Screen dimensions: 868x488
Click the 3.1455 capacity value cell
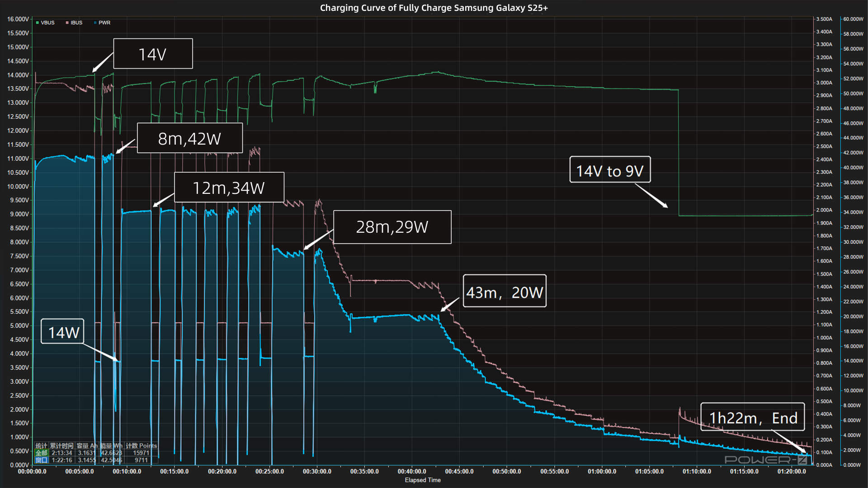[x=87, y=460]
